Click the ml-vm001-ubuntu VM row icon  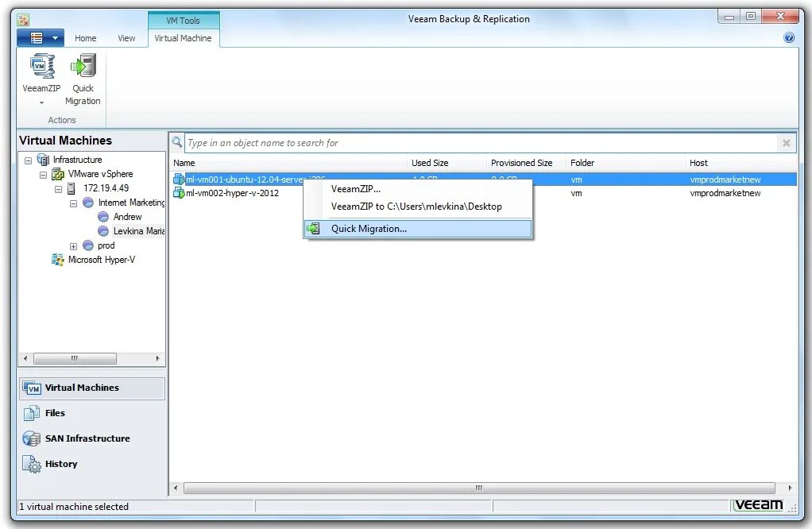179,180
